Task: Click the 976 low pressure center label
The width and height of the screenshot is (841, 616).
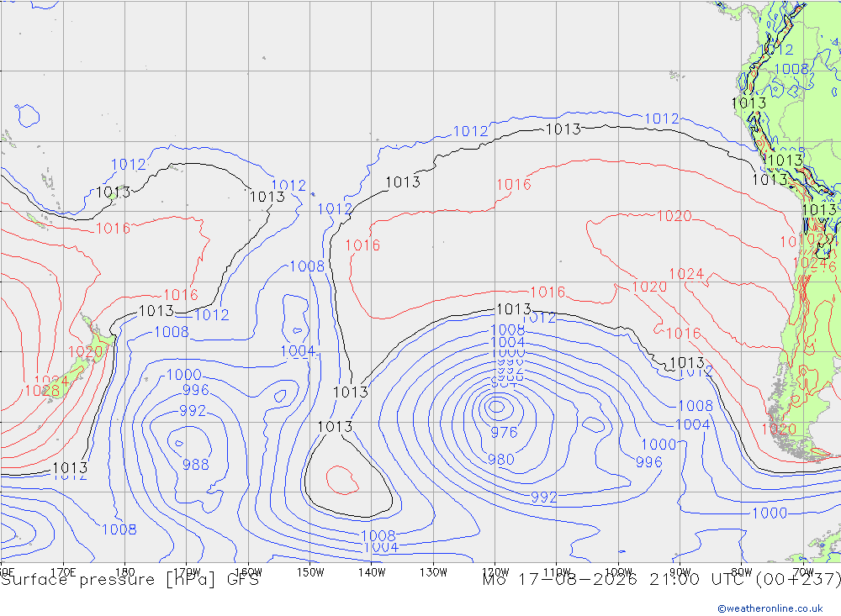Action: click(x=504, y=432)
